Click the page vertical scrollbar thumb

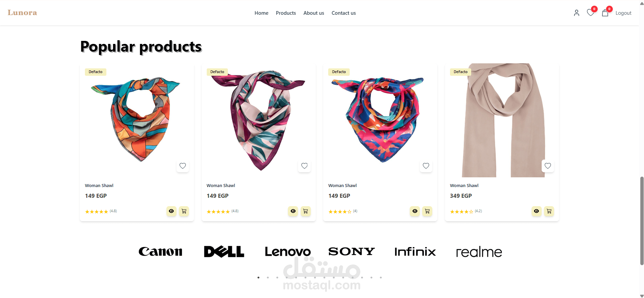tap(642, 221)
